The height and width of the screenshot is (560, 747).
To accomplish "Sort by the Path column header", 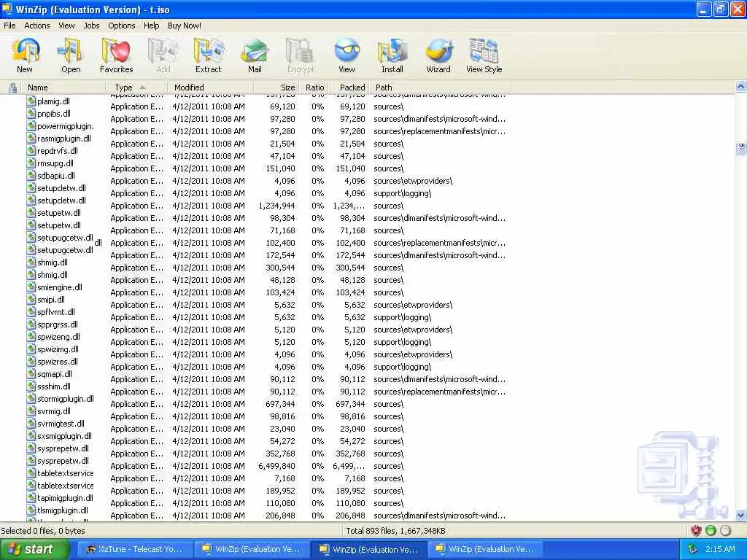I will [x=439, y=87].
